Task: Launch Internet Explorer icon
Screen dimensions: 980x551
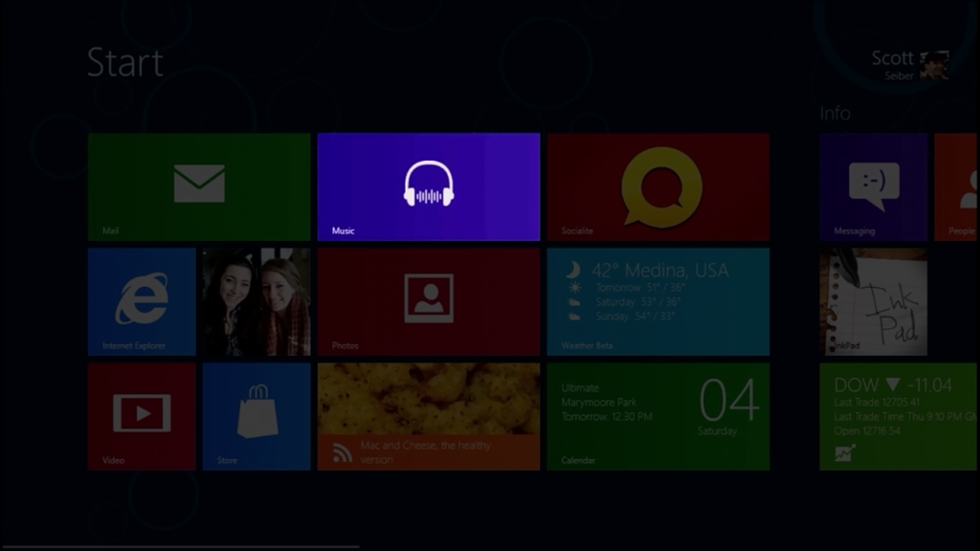Action: click(x=142, y=298)
